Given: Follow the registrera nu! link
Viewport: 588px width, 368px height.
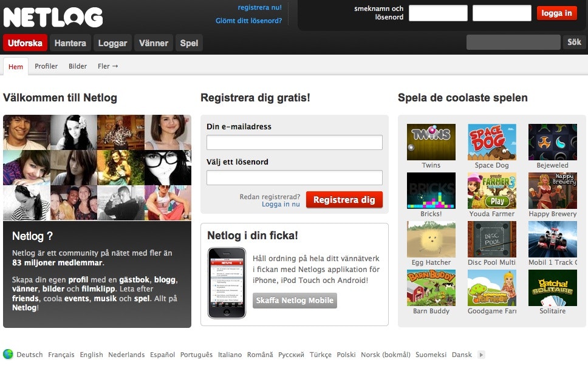Looking at the screenshot, I should click(x=259, y=7).
